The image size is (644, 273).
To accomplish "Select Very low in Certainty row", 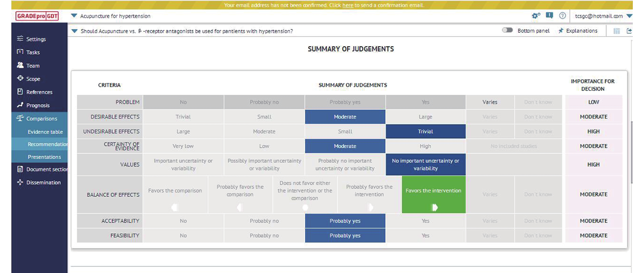I will [x=183, y=146].
